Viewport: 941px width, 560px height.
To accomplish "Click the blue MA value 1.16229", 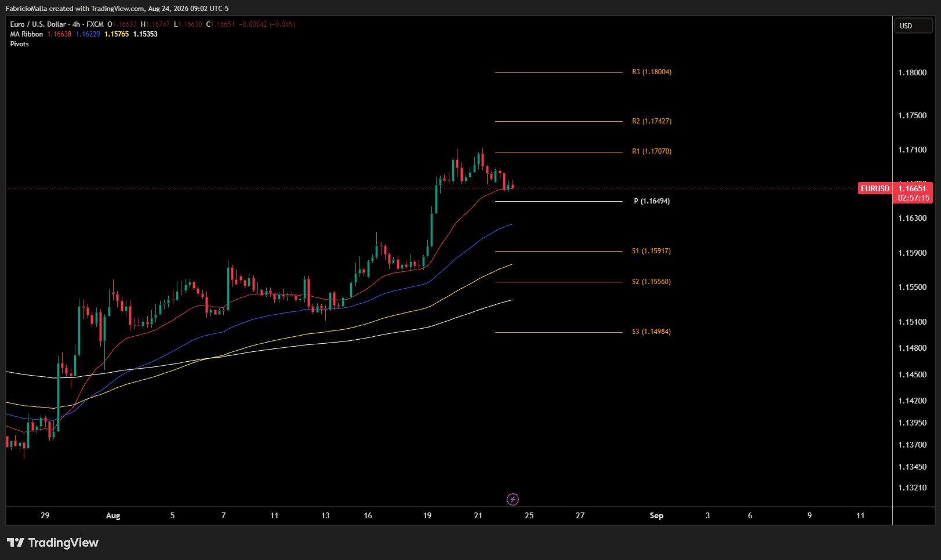I will point(88,34).
